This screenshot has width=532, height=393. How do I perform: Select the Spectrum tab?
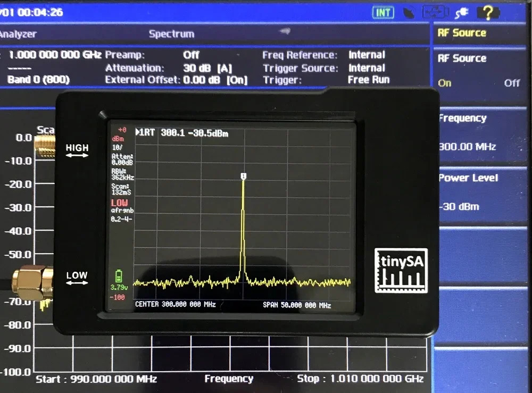(171, 34)
